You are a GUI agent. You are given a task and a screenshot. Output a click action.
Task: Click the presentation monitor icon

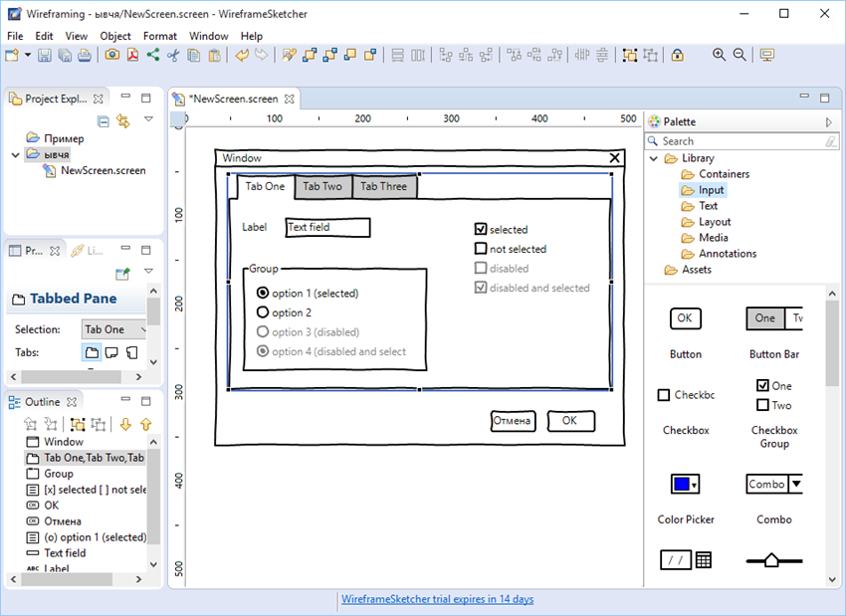pos(766,55)
